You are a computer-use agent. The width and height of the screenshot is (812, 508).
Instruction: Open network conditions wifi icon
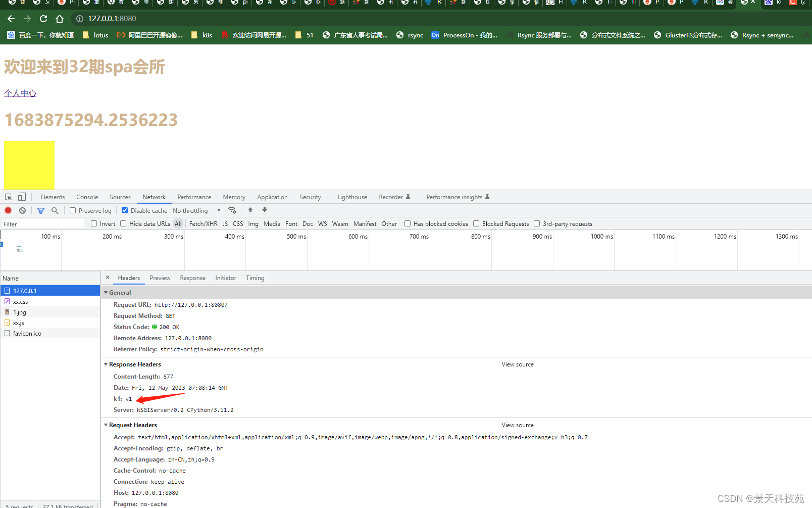click(232, 210)
